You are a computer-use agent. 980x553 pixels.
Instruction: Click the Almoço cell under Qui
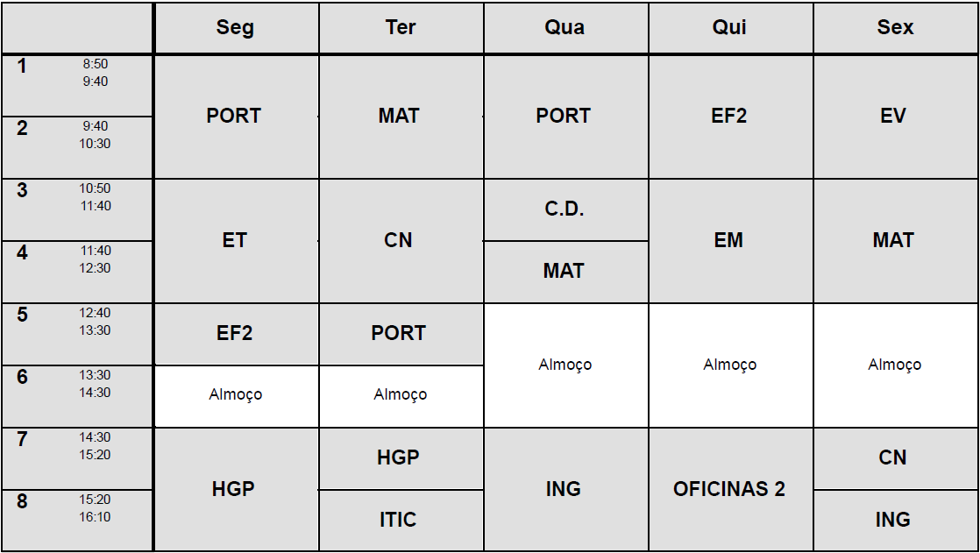pyautogui.click(x=729, y=365)
